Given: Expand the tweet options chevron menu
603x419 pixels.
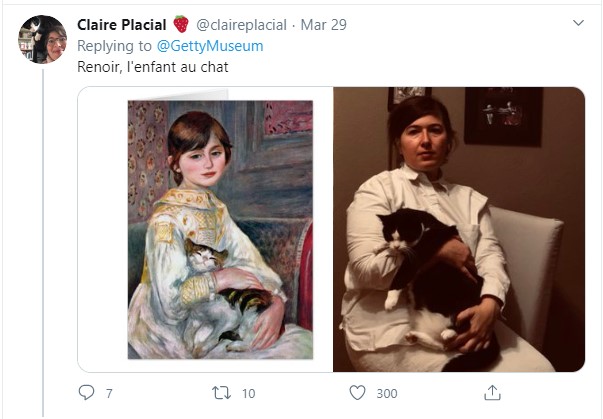Looking at the screenshot, I should coord(577,23).
